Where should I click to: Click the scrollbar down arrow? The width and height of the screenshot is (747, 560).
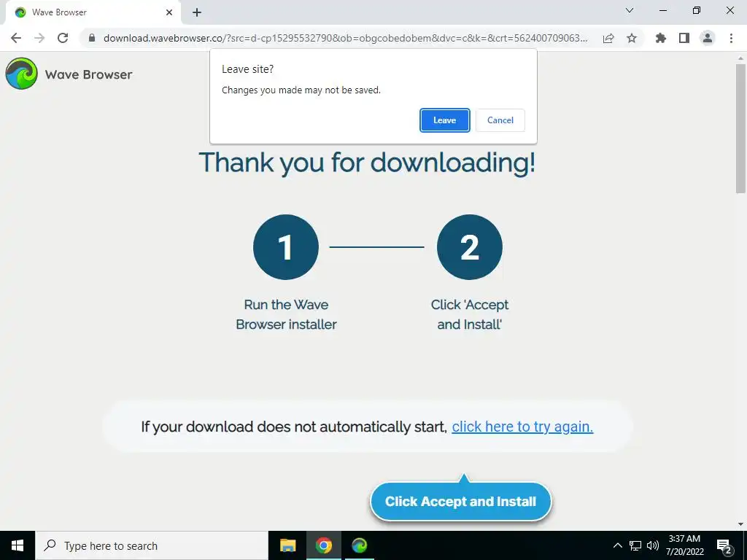[x=740, y=524]
